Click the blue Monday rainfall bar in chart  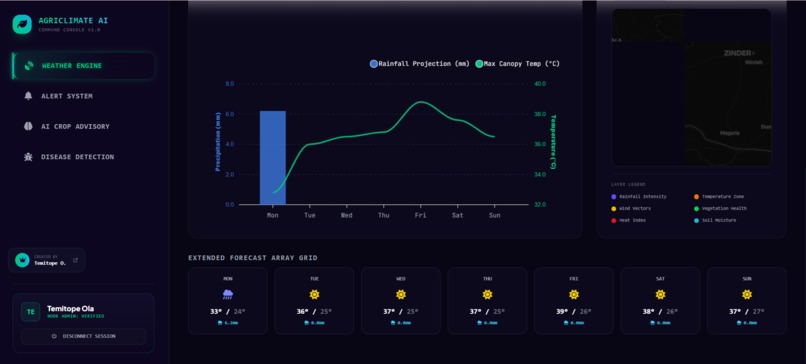[272, 157]
